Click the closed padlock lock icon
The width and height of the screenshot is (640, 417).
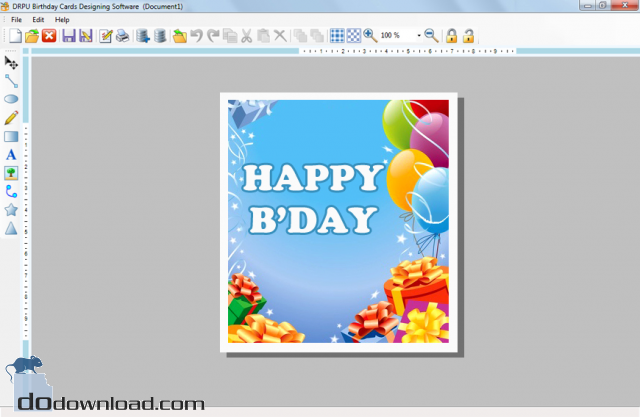click(x=451, y=36)
